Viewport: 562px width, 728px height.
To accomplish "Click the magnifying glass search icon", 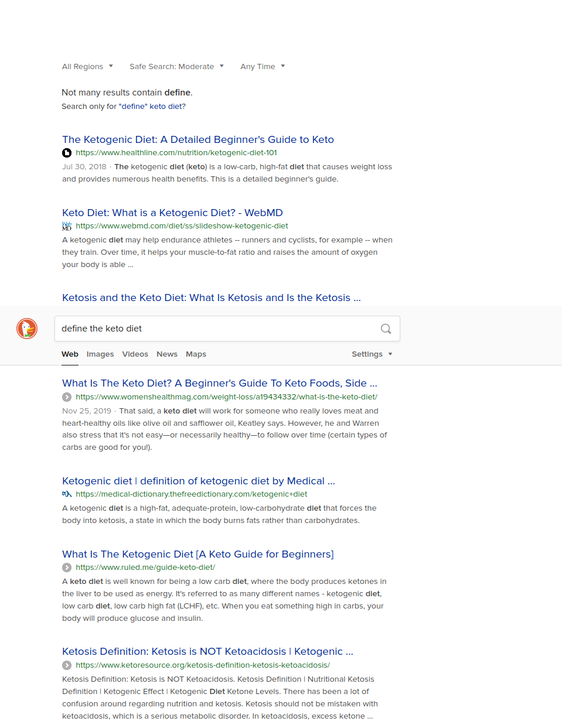I will tap(386, 329).
